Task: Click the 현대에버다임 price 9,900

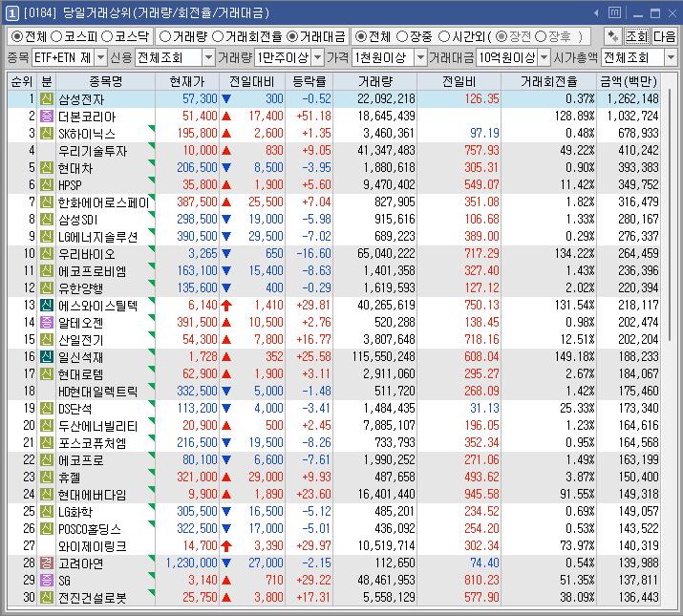Action: coord(203,494)
